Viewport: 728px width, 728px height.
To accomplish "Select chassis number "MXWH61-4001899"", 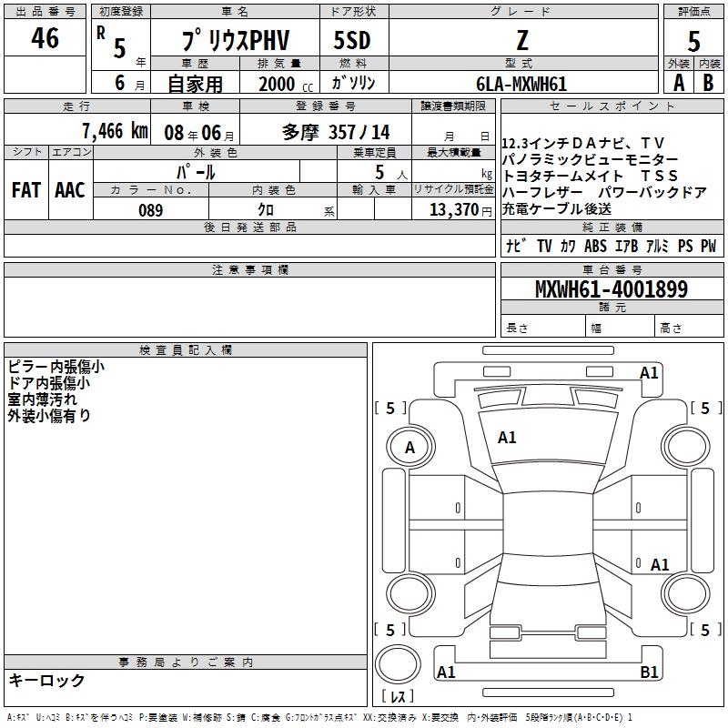I will (612, 289).
